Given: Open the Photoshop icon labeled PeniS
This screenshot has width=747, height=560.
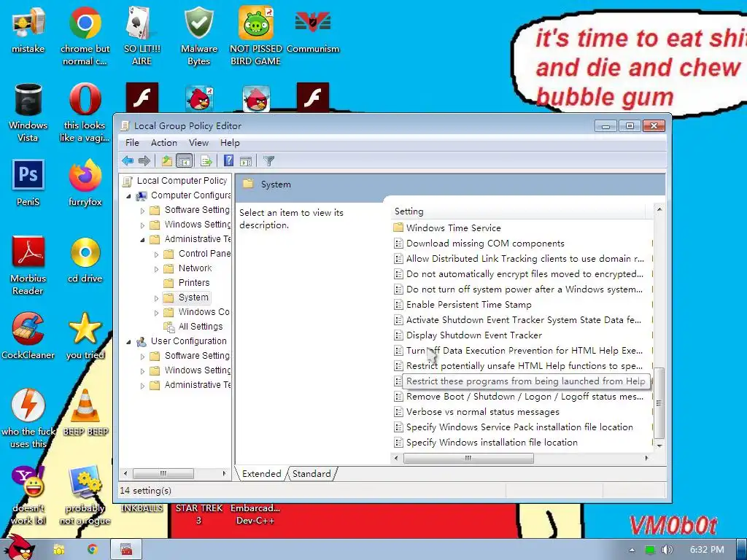Looking at the screenshot, I should pos(28,183).
